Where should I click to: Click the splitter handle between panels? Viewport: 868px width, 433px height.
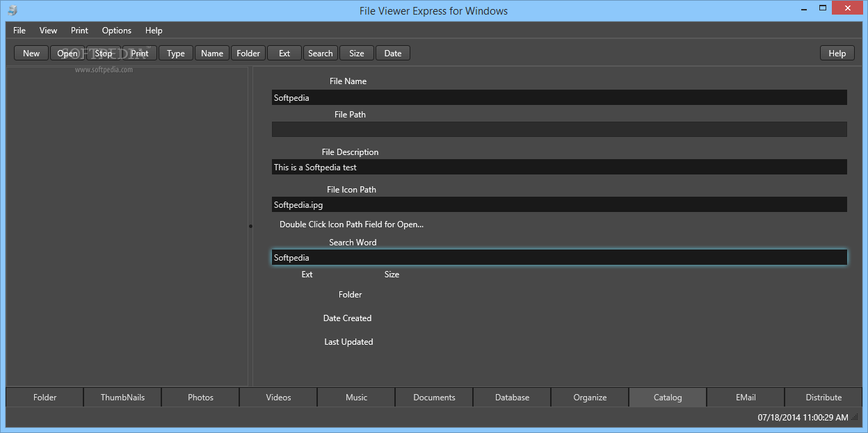[250, 226]
